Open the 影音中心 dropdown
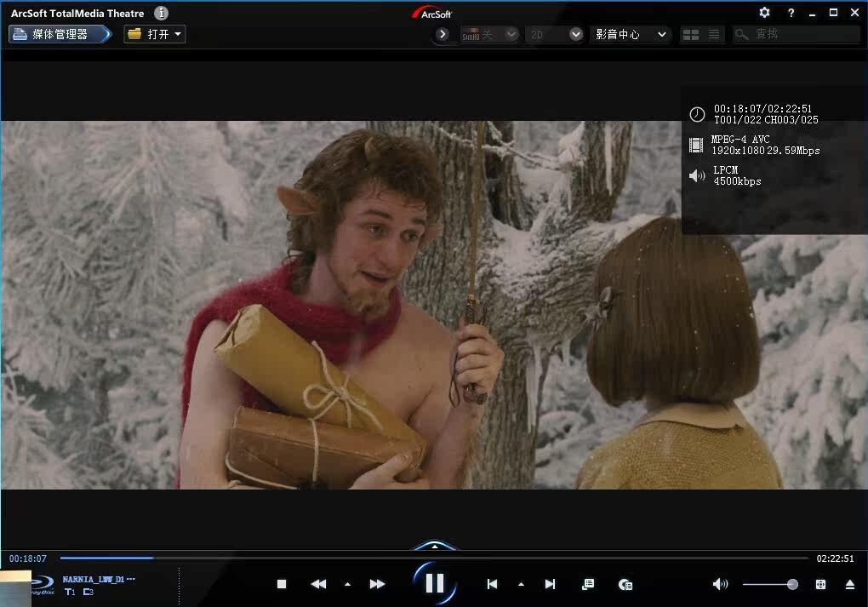The width and height of the screenshot is (868, 607). (x=631, y=34)
